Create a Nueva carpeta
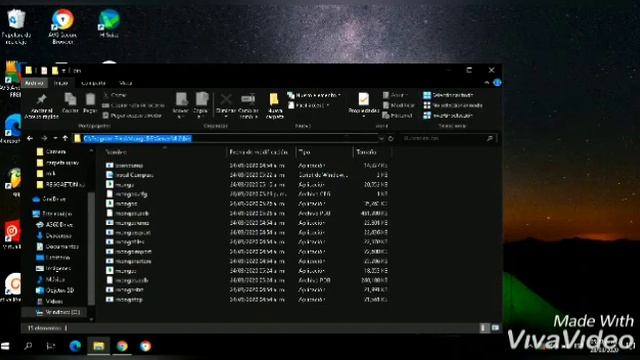This screenshot has width=640, height=360. tap(274, 106)
